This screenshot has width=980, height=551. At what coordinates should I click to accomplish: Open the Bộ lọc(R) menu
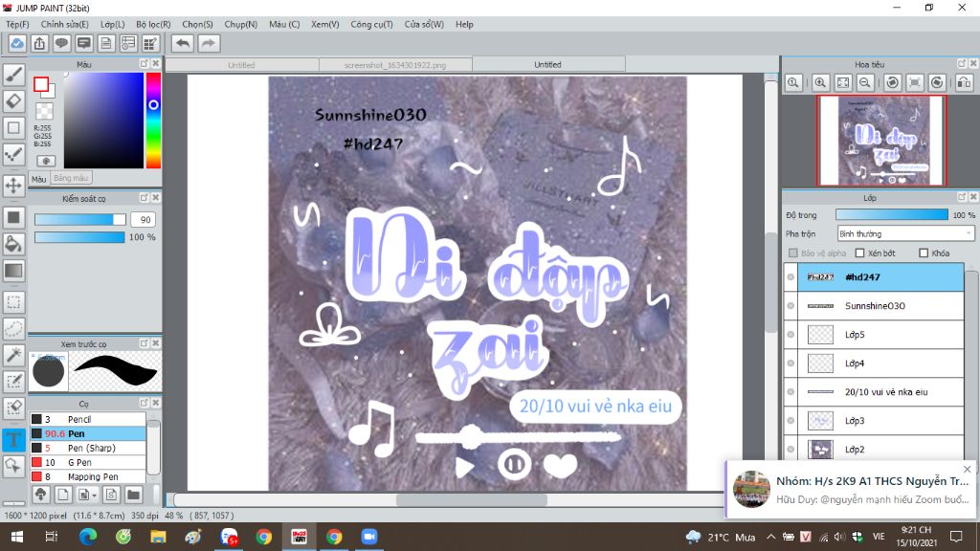(x=153, y=24)
